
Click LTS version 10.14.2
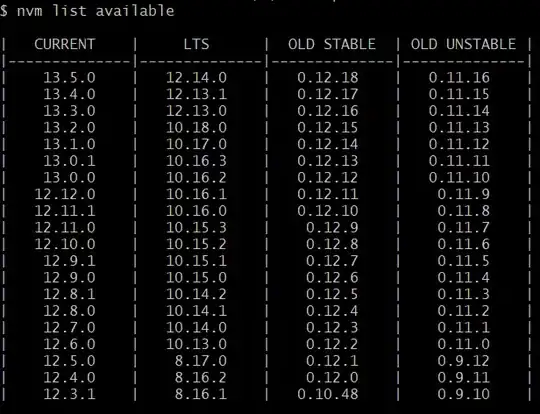pyautogui.click(x=196, y=294)
